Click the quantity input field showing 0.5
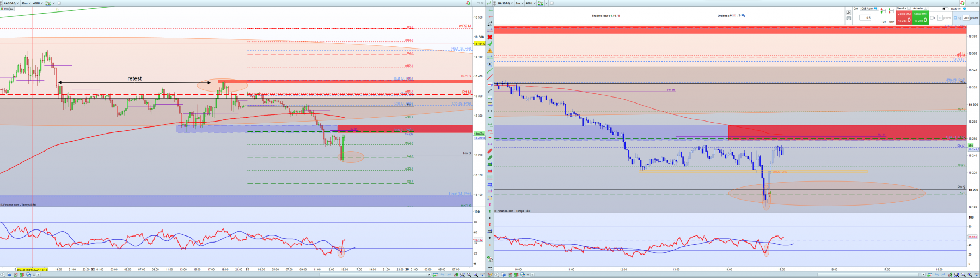The width and height of the screenshot is (980, 278). [865, 17]
